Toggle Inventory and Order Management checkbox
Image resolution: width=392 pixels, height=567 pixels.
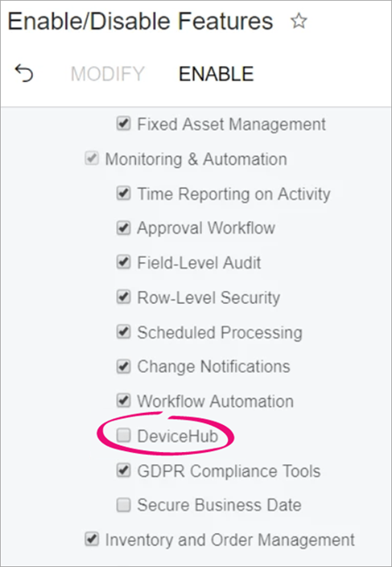(91, 539)
